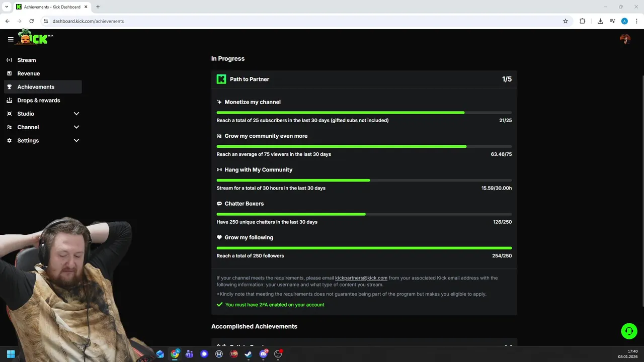Click the Hang with My Community progress bar
The width and height of the screenshot is (644, 362).
(364, 180)
